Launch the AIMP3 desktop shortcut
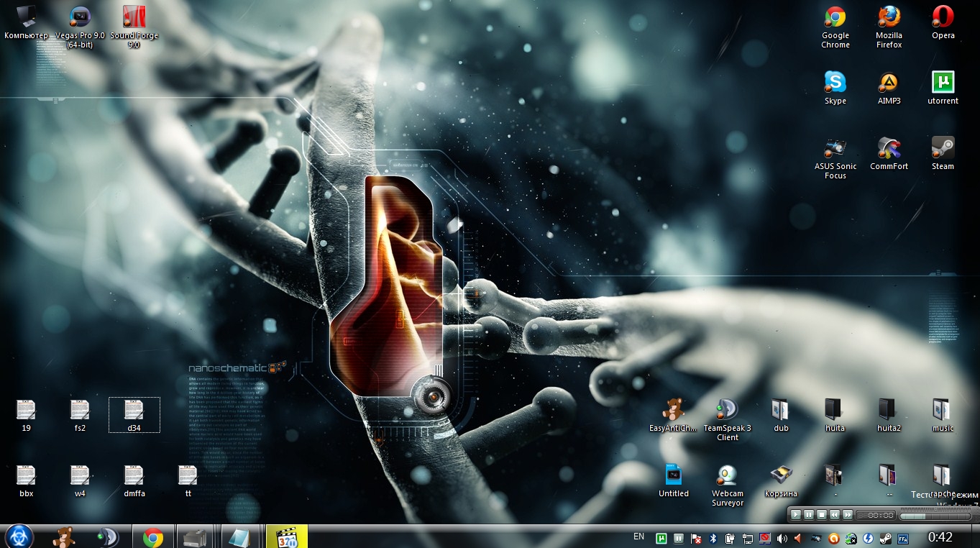Image resolution: width=980 pixels, height=548 pixels. point(889,88)
